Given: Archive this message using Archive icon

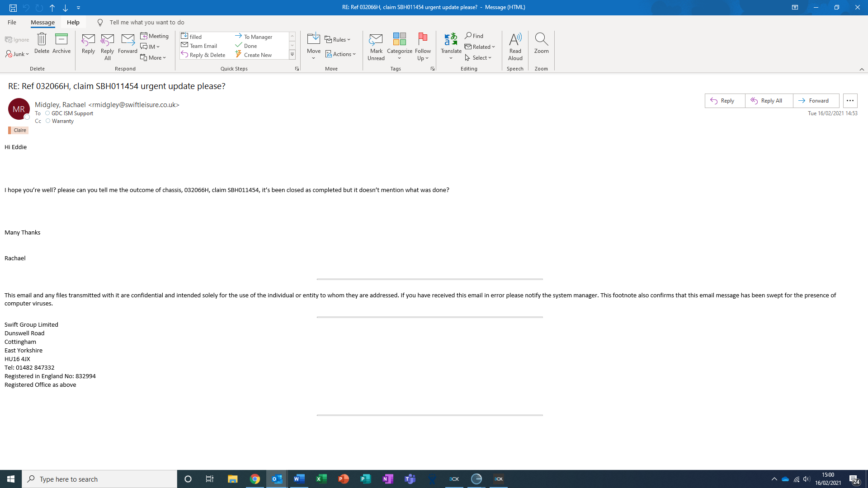Looking at the screenshot, I should [x=61, y=43].
